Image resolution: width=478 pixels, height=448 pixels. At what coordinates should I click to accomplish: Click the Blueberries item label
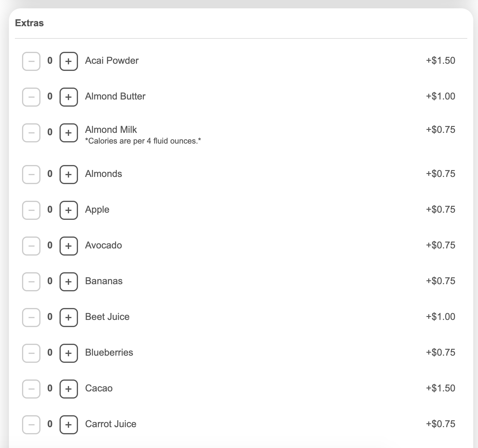(109, 352)
